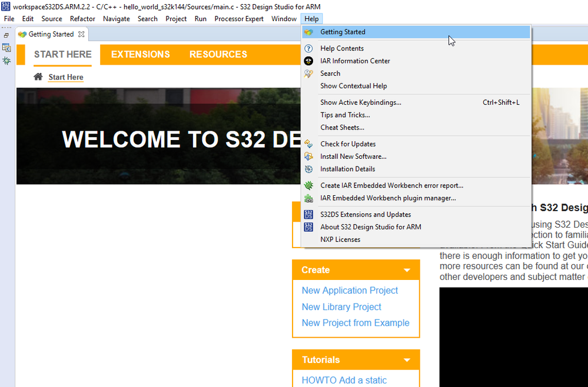The width and height of the screenshot is (588, 387).
Task: Open the Processor Expert menu
Action: click(x=239, y=19)
